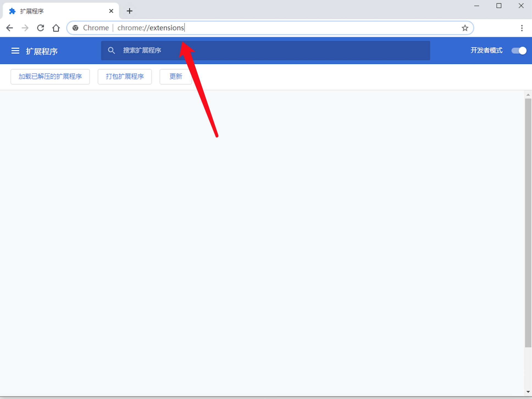The height and width of the screenshot is (399, 532).
Task: Click the scrollbar up arrow
Action: coord(528,95)
